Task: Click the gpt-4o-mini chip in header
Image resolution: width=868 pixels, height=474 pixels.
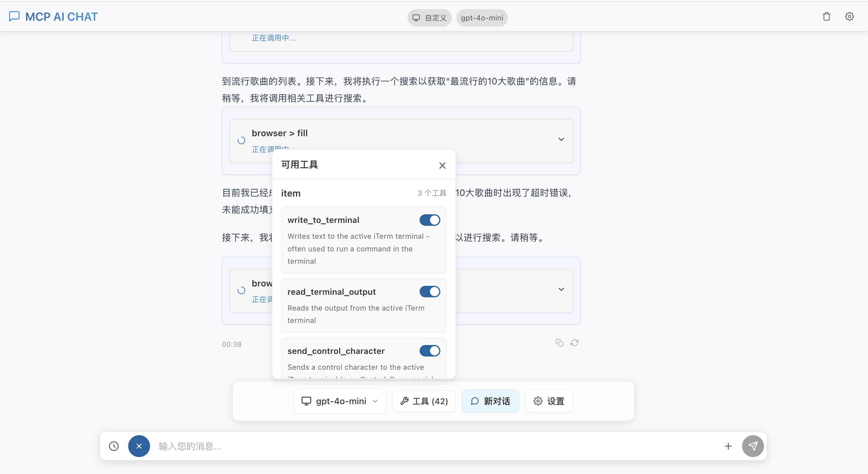Action: (x=482, y=18)
